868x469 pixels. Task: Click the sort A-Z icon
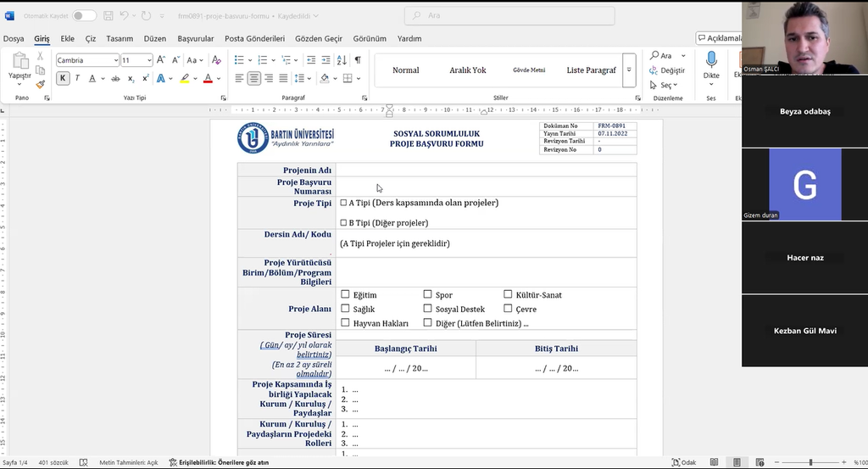pos(342,60)
